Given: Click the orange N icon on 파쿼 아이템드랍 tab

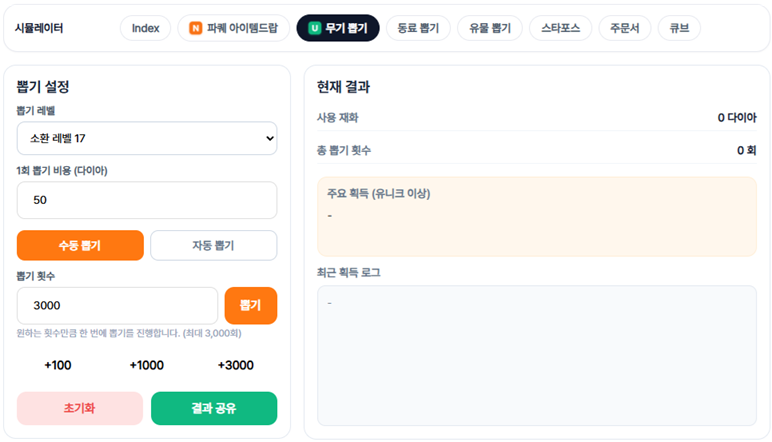Looking at the screenshot, I should tap(196, 28).
